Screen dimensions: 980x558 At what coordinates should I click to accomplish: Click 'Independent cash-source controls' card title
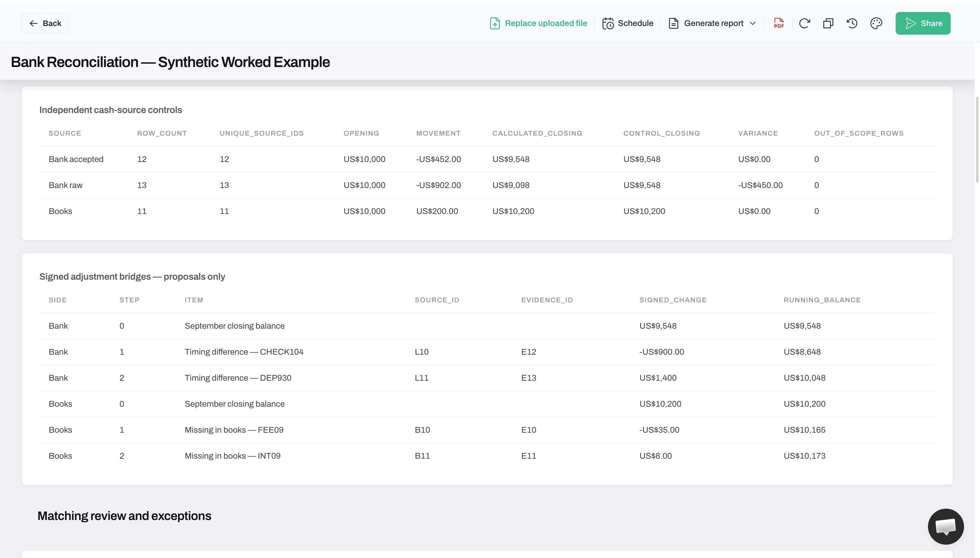tap(110, 110)
